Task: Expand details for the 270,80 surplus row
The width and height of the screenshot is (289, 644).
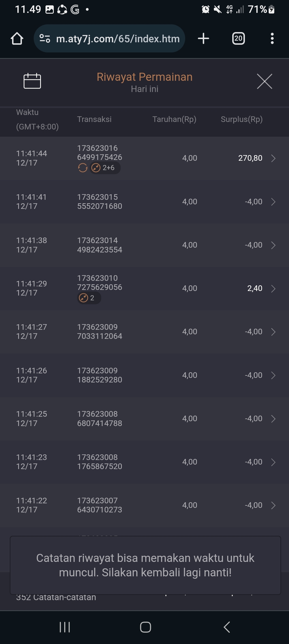Action: point(273,158)
